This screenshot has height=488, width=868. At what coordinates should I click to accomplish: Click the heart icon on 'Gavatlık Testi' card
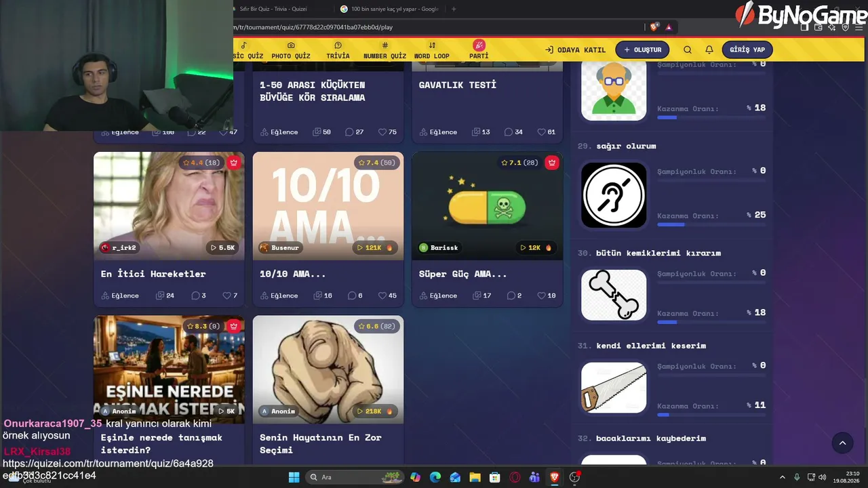tap(541, 132)
